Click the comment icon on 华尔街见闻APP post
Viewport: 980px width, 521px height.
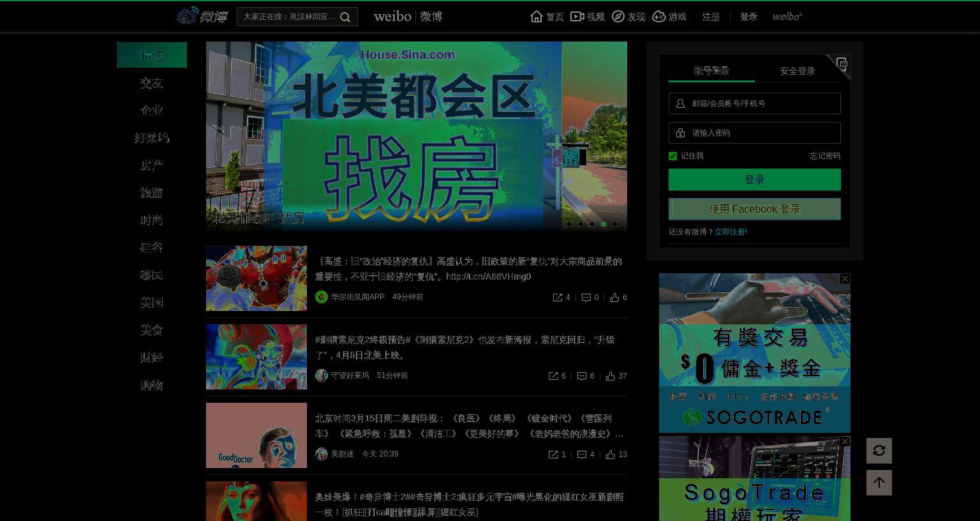coord(586,298)
